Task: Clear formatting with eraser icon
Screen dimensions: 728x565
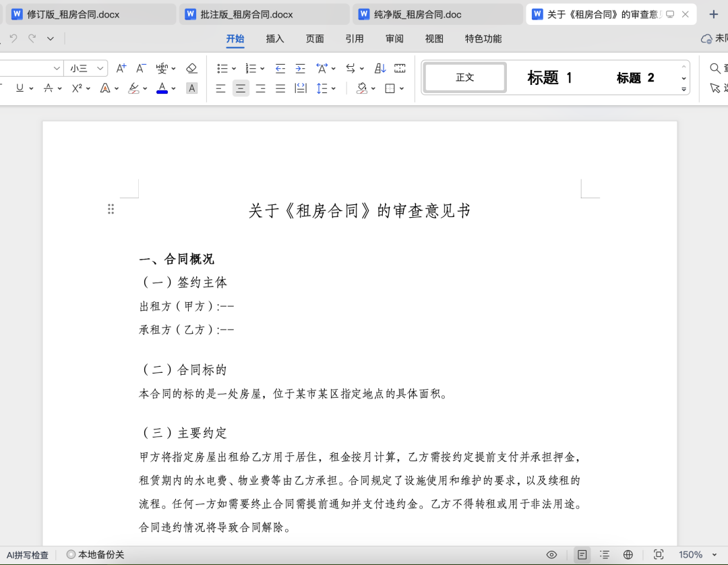Action: (191, 69)
